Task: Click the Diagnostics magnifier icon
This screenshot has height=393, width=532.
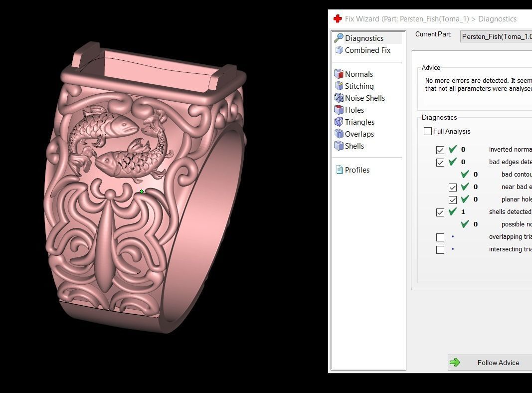Action: (338, 38)
